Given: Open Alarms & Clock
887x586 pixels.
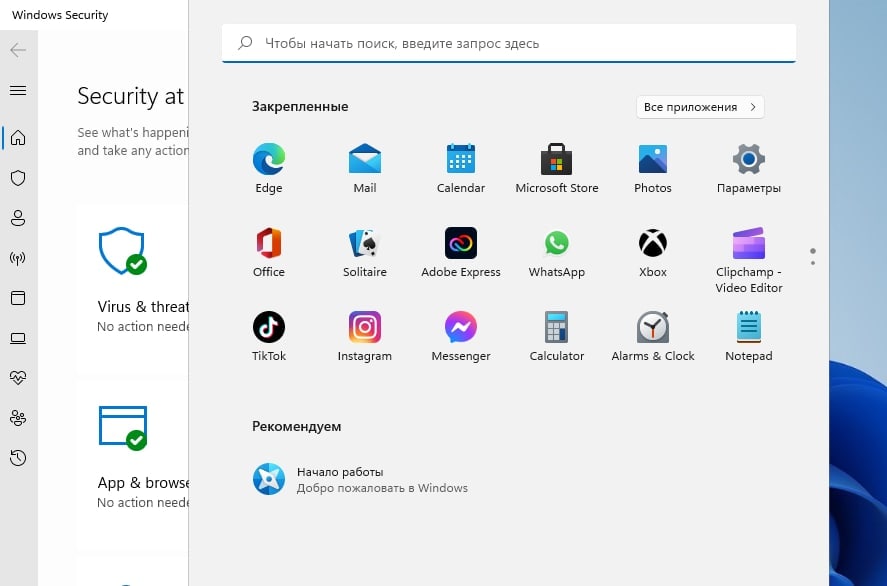Looking at the screenshot, I should pyautogui.click(x=653, y=336).
